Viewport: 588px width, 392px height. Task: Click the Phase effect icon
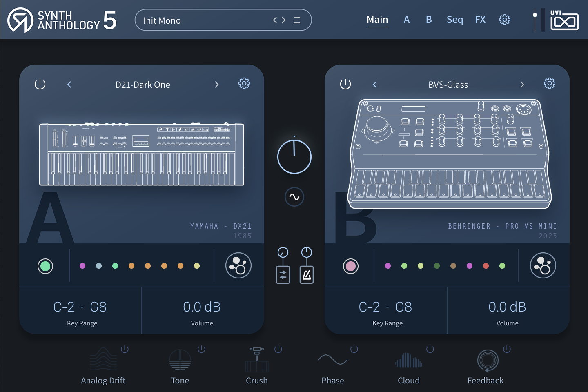[333, 360]
